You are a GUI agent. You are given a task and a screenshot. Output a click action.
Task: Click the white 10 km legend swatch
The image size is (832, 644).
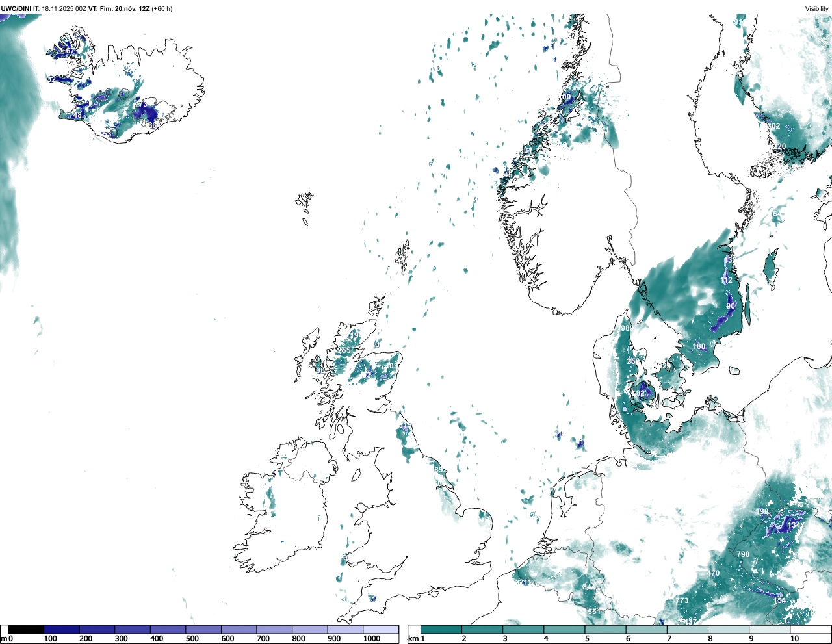(811, 629)
